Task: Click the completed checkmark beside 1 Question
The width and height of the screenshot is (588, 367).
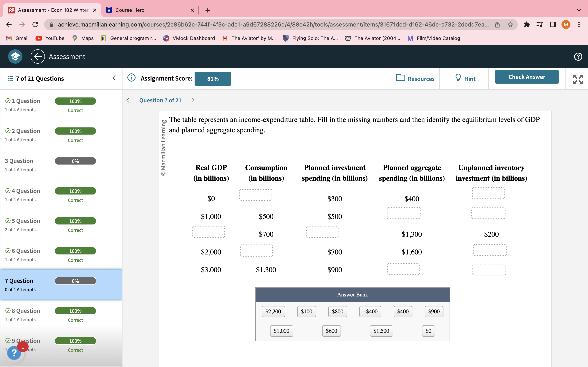Action: tap(8, 101)
